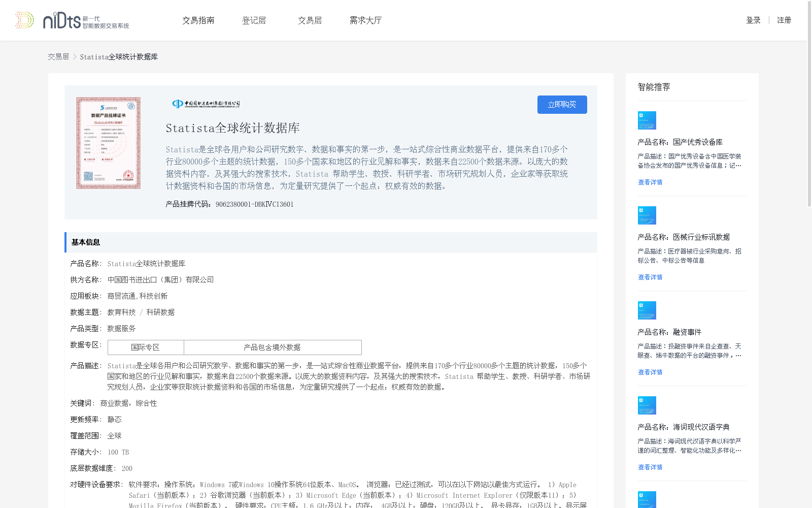
Task: Click the 立即购买 button
Action: (x=562, y=105)
